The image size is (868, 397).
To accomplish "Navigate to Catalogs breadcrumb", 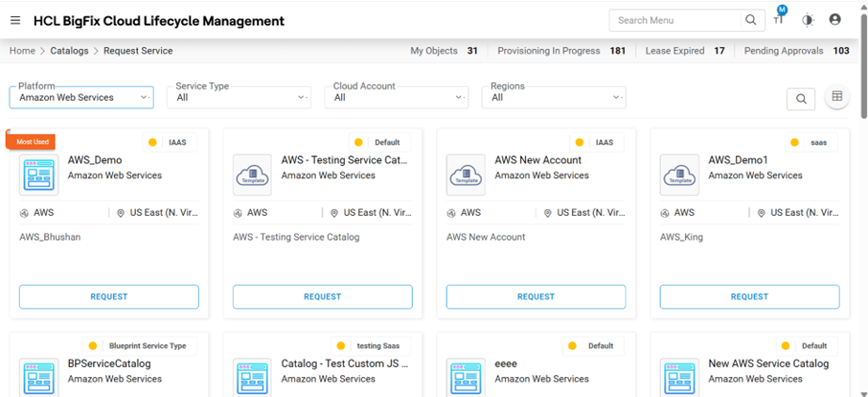I will (x=69, y=51).
